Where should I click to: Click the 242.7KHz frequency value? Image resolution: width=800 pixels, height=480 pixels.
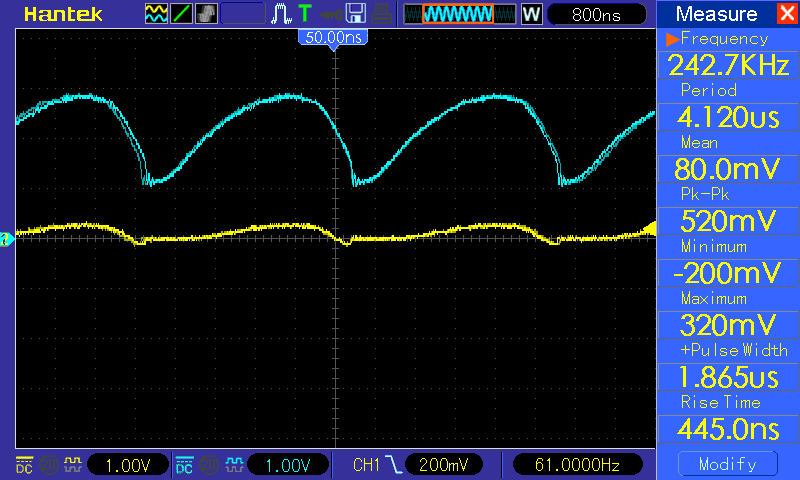(729, 65)
